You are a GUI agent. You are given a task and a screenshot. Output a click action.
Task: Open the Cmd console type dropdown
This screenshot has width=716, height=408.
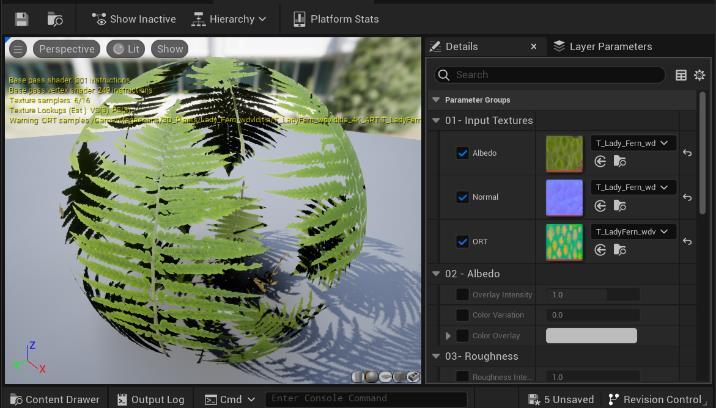(x=230, y=400)
